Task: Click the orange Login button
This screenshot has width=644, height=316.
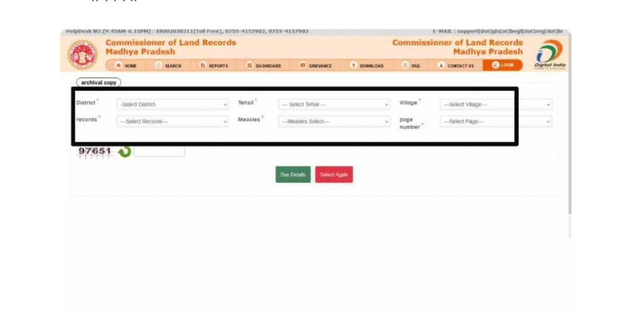Action: [502, 65]
